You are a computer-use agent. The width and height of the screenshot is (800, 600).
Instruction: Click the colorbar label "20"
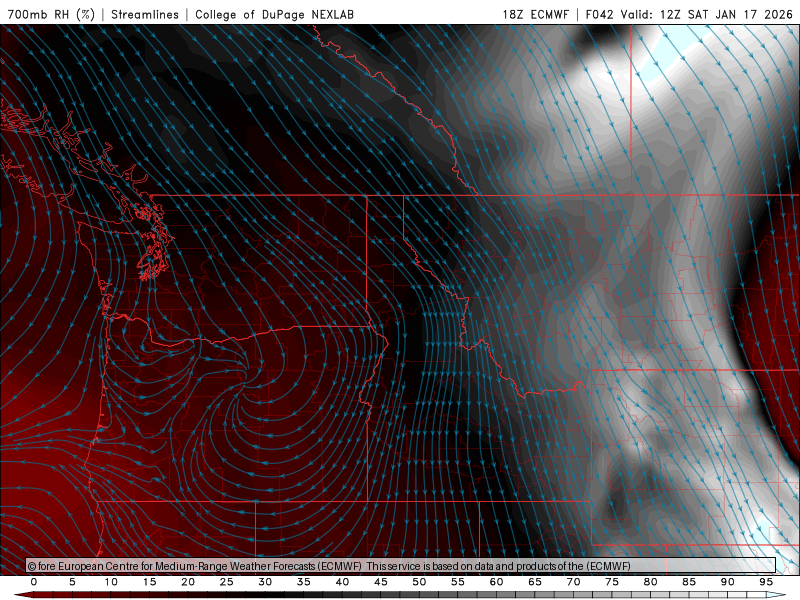188,582
